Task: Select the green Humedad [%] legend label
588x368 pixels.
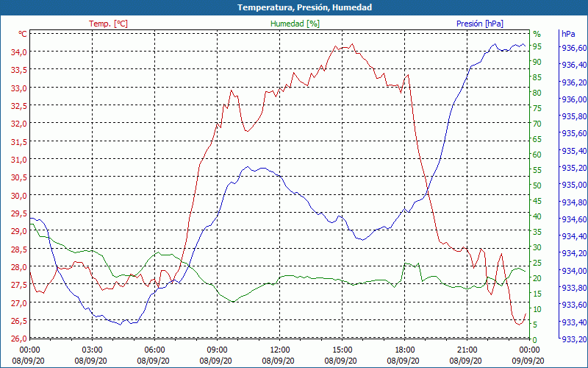Action: 295,24
